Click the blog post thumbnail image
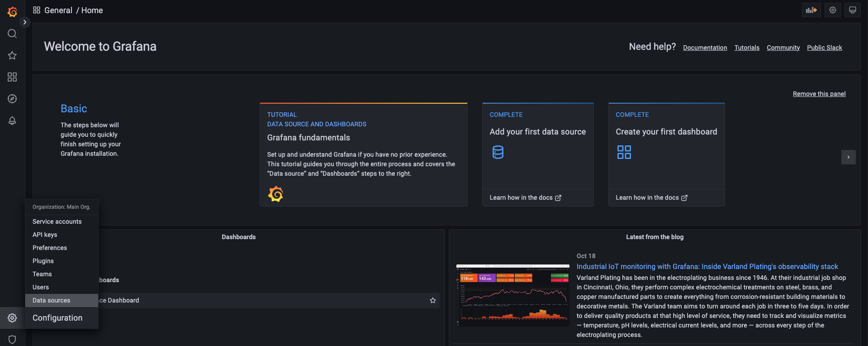Screen dimensions: 868x346 512,295
